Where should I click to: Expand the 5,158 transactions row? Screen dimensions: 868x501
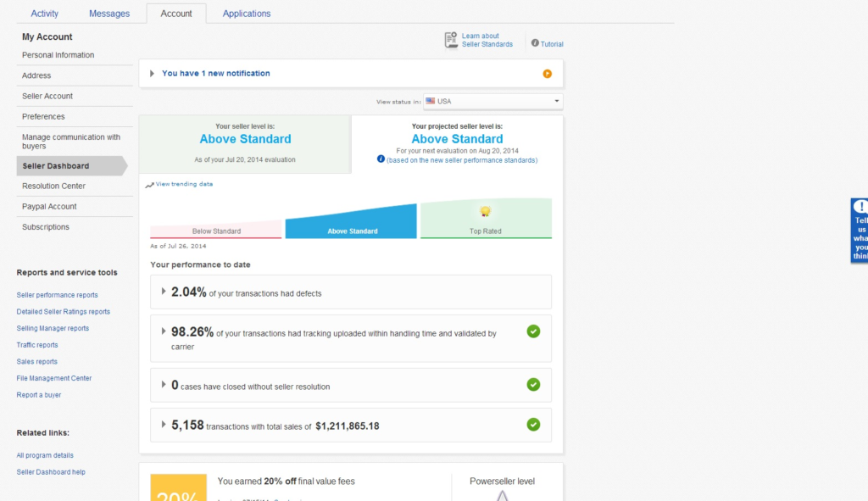164,424
